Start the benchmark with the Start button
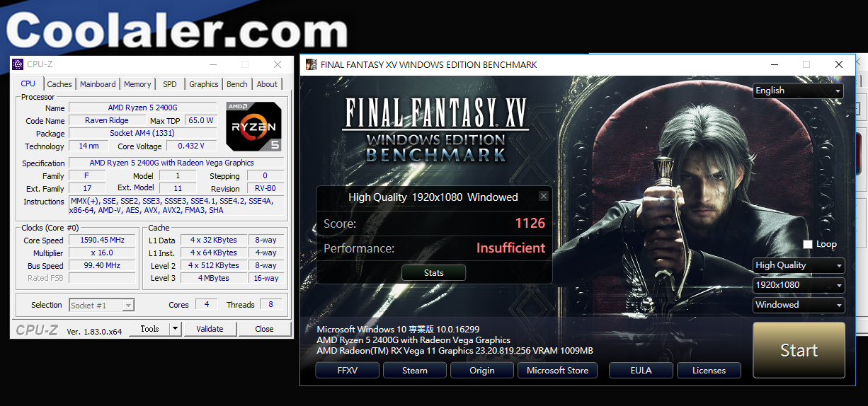868x406 pixels. [799, 350]
